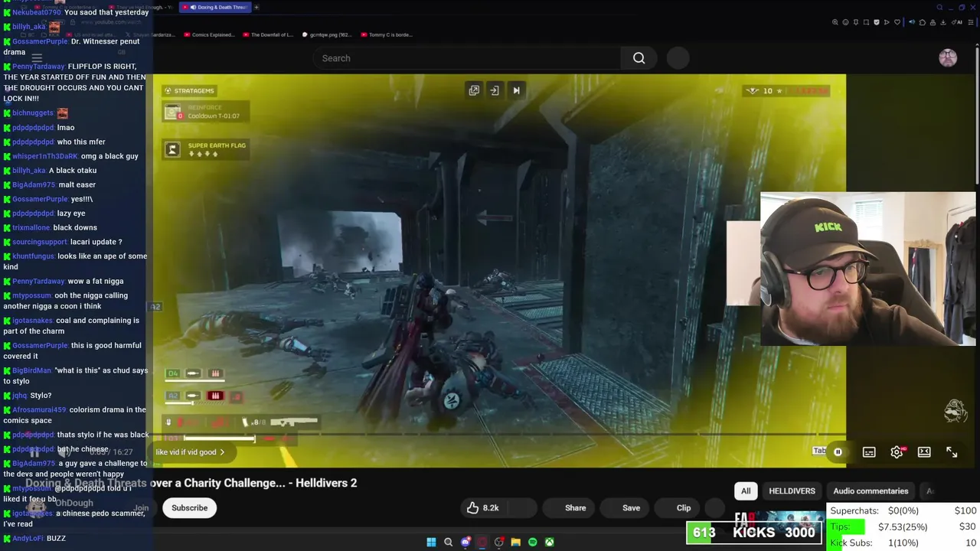Click the skip-next icon atop the video
The image size is (980, 551).
516,90
